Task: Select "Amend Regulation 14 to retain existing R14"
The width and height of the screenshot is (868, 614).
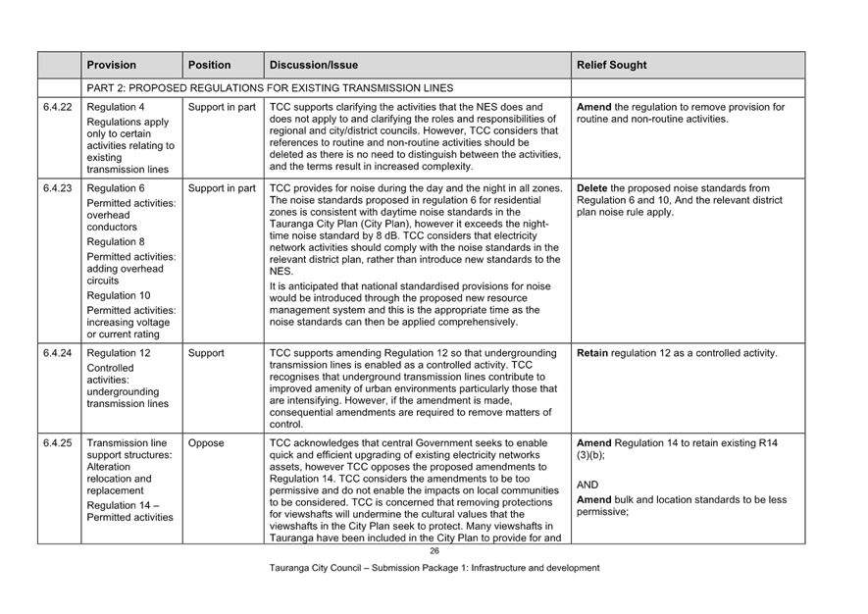Action: pos(677,449)
